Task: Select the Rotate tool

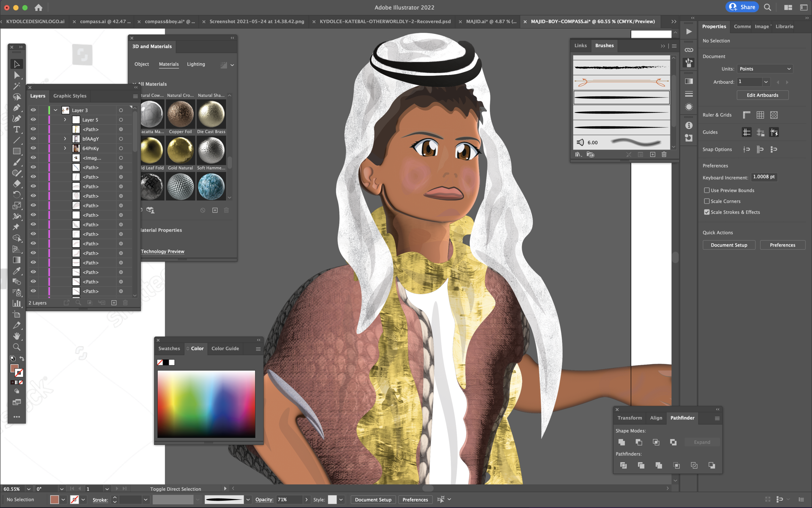Action: coord(17,195)
